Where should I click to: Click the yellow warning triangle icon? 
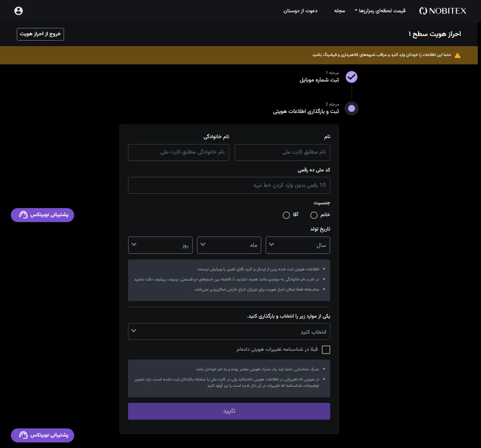[458, 55]
